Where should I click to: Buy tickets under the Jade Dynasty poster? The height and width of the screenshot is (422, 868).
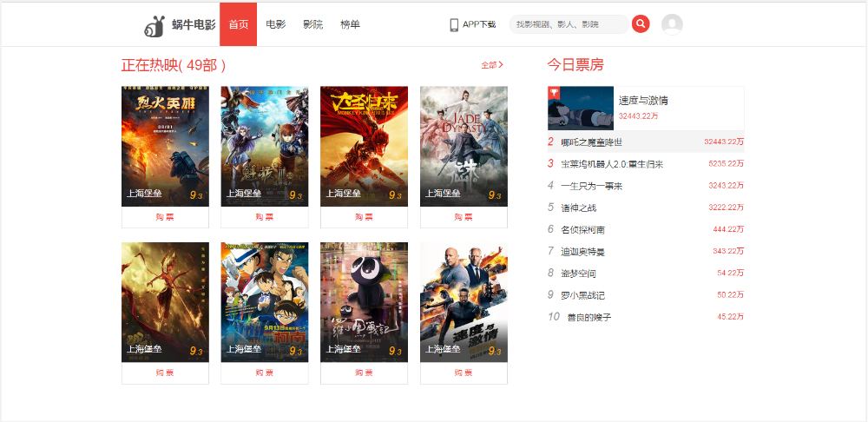(x=464, y=217)
